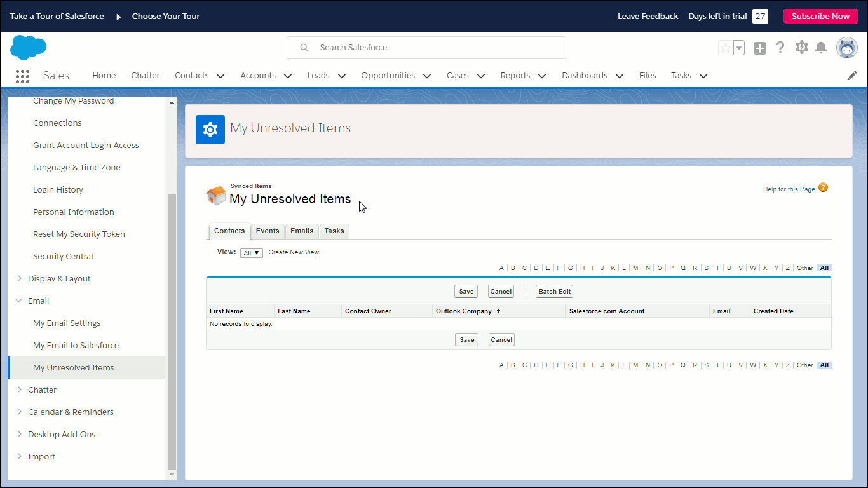Click the top Cancel button

(501, 292)
